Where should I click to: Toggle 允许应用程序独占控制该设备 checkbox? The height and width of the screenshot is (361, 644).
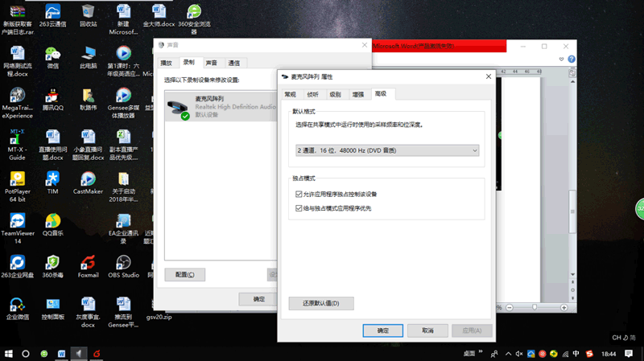pyautogui.click(x=299, y=195)
